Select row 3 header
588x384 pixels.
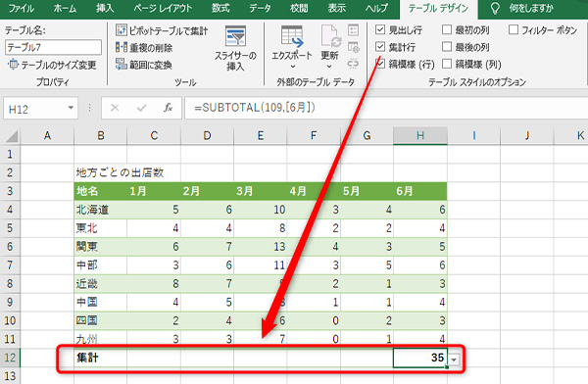[x=10, y=191]
